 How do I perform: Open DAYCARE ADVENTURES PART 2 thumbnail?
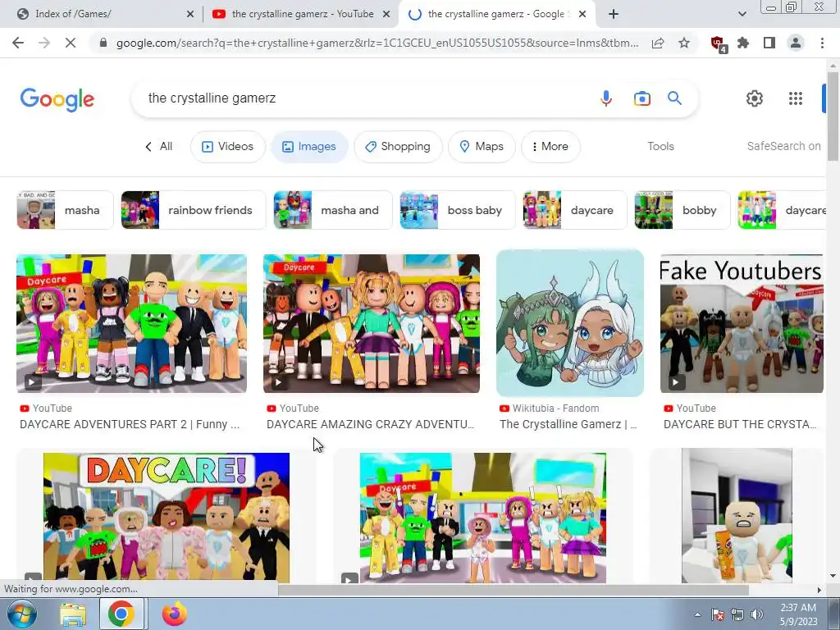click(x=131, y=323)
